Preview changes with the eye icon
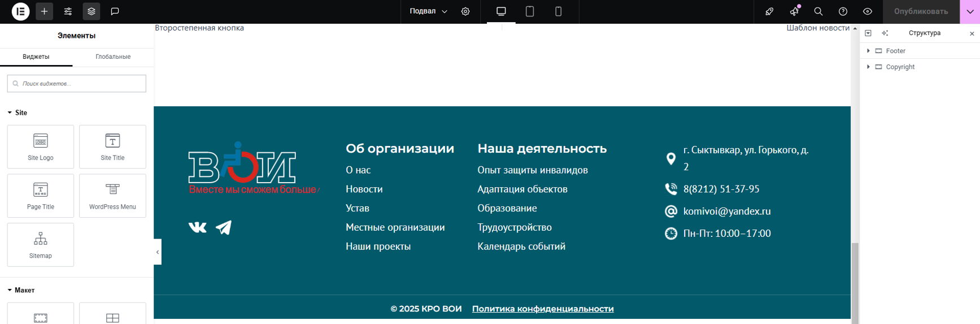Image resolution: width=980 pixels, height=324 pixels. point(868,11)
